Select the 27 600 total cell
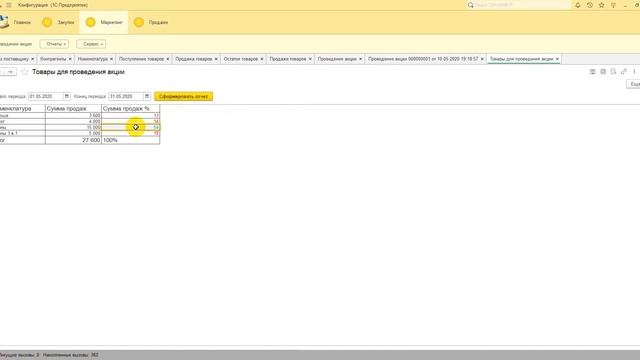 pyautogui.click(x=73, y=140)
